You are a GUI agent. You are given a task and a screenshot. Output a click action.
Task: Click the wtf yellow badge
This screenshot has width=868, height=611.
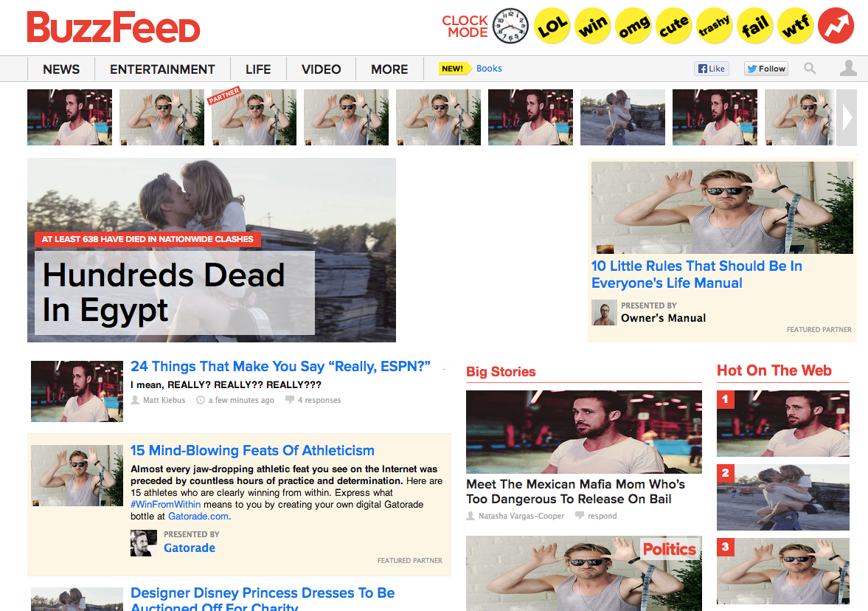796,26
